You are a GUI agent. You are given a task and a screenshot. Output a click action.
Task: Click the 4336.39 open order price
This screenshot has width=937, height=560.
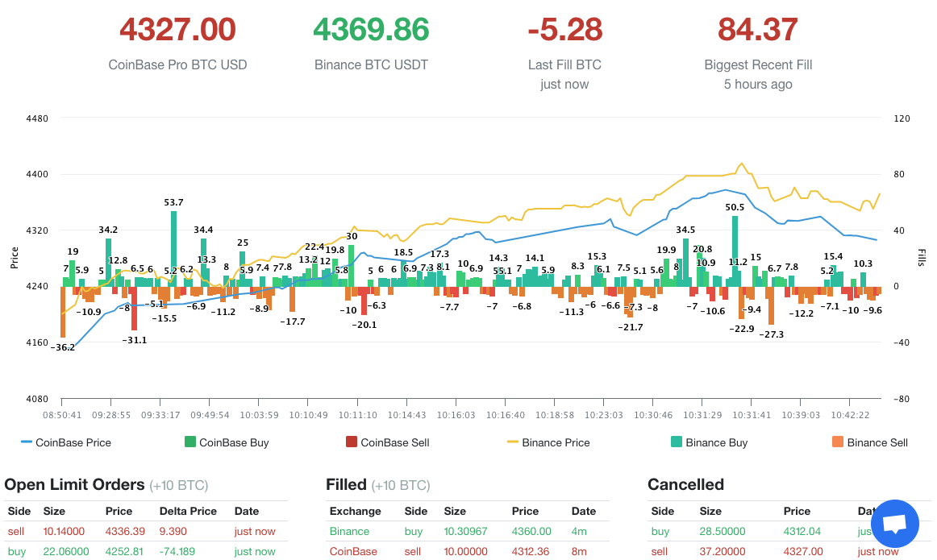[125, 531]
